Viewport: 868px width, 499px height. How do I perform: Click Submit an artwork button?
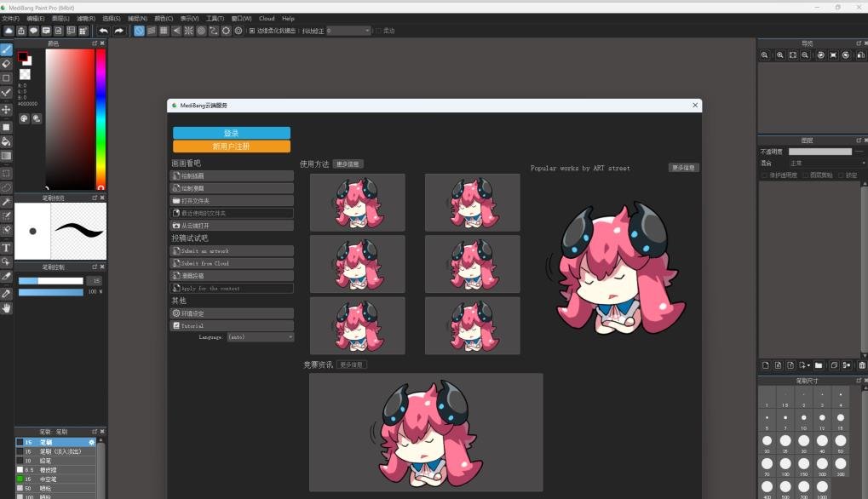[x=232, y=250]
